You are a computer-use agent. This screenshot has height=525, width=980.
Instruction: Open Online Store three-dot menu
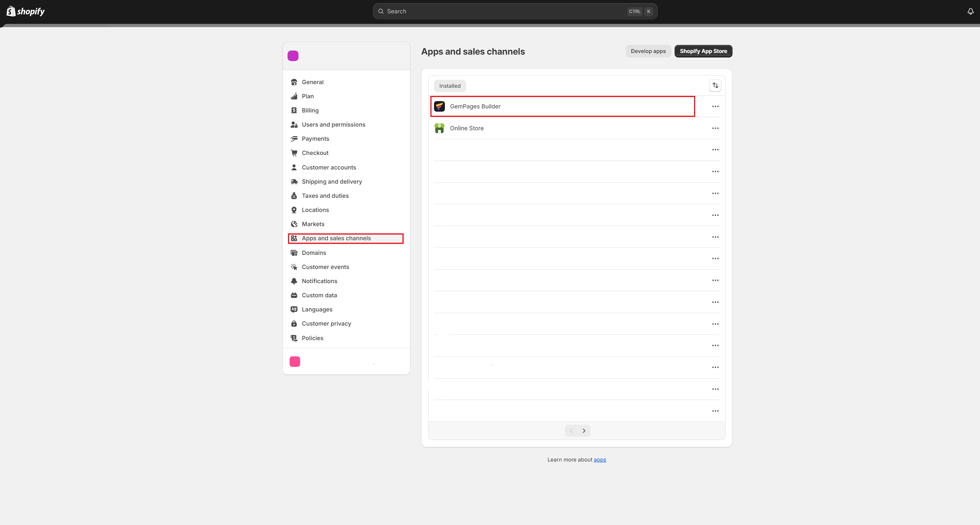click(715, 128)
